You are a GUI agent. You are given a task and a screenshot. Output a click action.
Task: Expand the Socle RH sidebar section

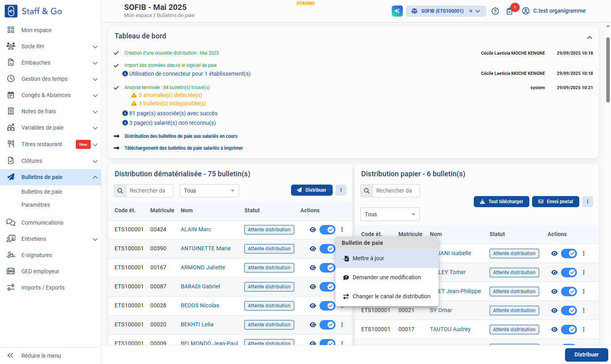[95, 47]
